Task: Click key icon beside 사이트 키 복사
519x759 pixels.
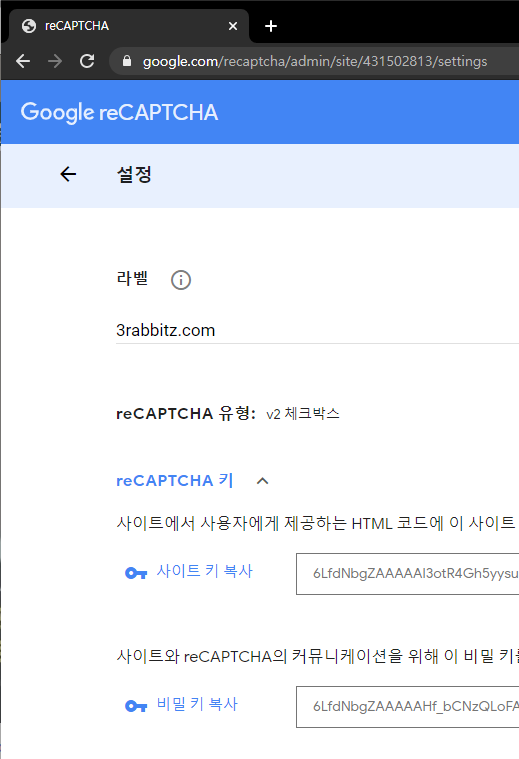Action: pyautogui.click(x=136, y=573)
